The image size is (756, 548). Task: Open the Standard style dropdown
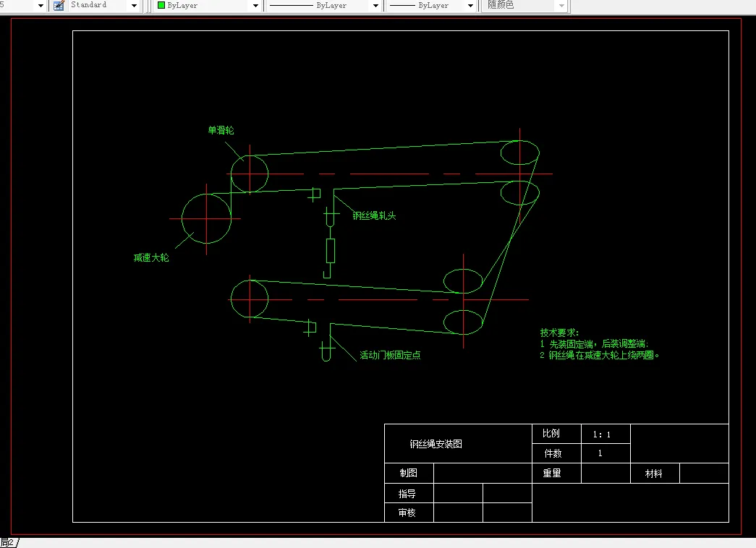click(x=134, y=6)
